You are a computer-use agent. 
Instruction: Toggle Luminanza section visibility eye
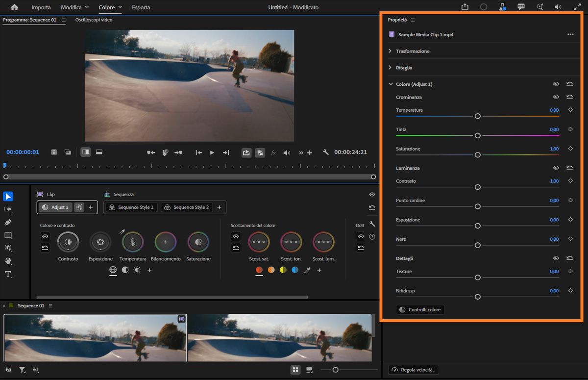[556, 168]
